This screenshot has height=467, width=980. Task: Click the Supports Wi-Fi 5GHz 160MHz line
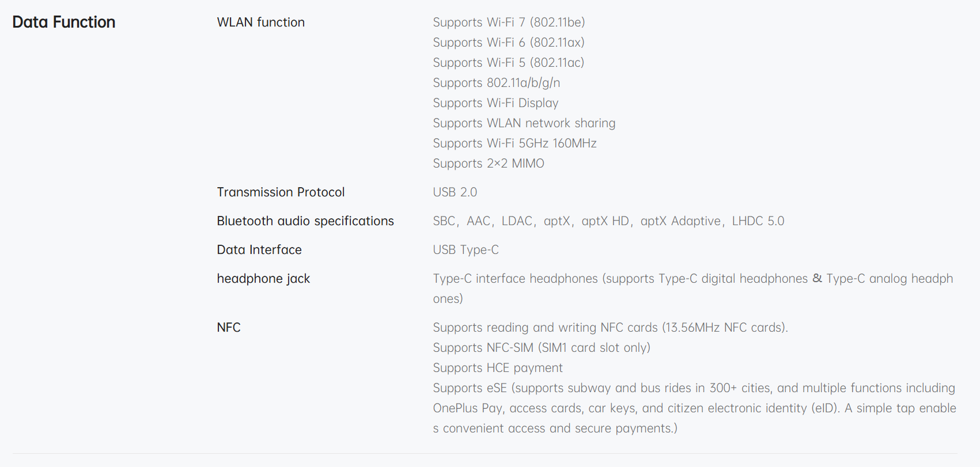point(514,143)
